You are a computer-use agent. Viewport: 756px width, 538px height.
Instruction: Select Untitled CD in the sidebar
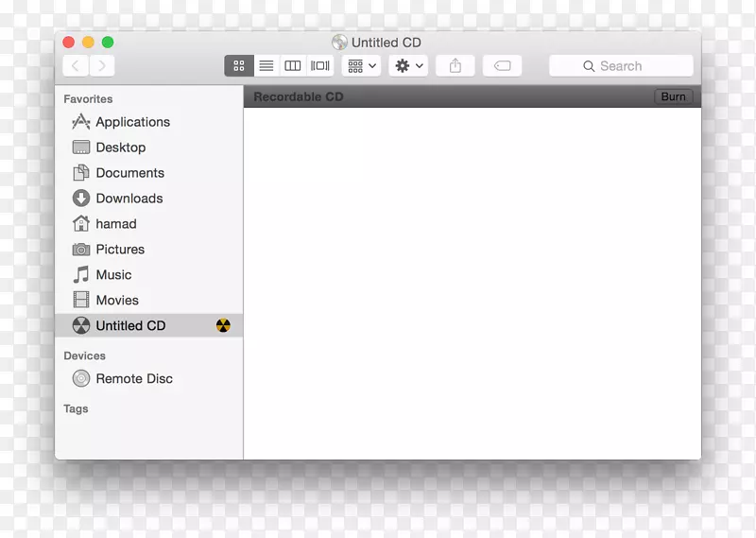tap(130, 325)
